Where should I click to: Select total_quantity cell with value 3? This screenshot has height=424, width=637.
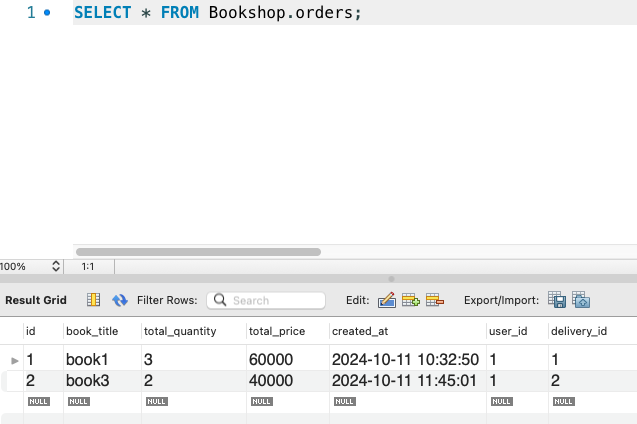click(194, 359)
